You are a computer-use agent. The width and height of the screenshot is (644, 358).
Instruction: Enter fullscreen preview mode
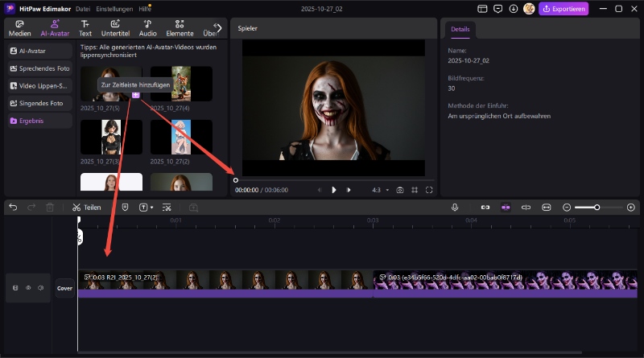pyautogui.click(x=429, y=190)
